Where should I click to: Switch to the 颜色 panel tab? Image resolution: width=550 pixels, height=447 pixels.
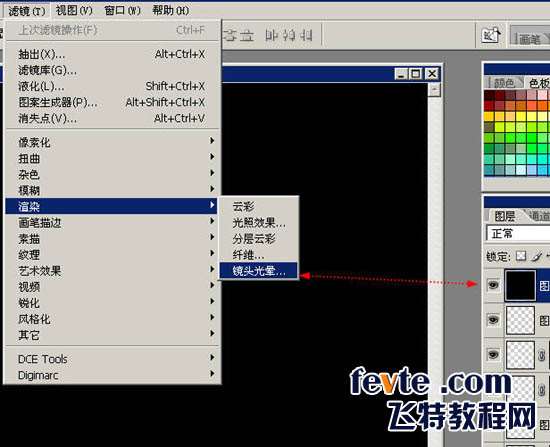tap(504, 83)
